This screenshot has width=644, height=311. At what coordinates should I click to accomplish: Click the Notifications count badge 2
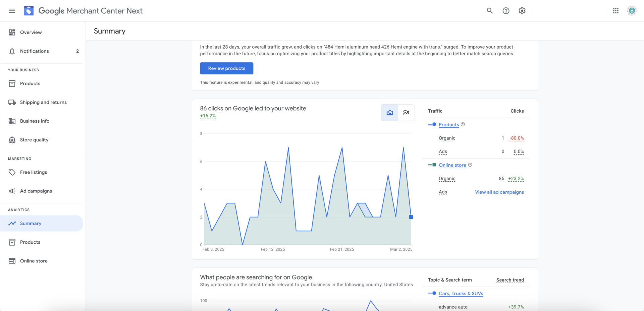pyautogui.click(x=77, y=51)
